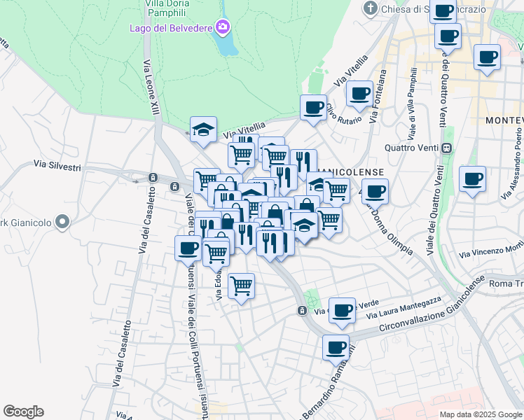
Task: Open the Google logo link
Action: point(23,412)
